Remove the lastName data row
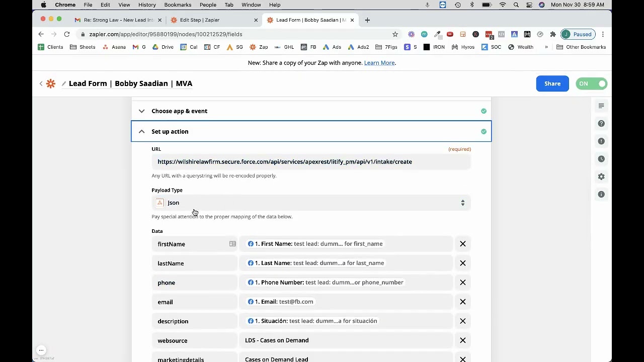 [463, 263]
